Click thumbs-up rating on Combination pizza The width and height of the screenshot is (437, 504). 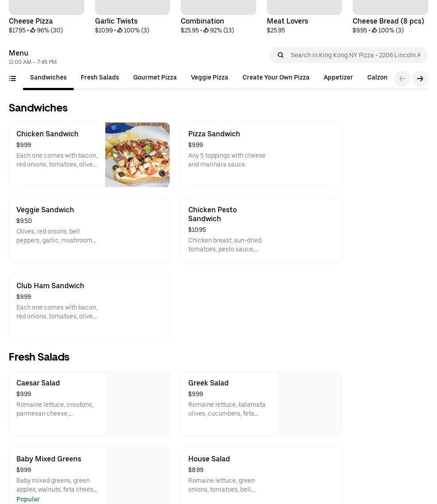(x=206, y=31)
